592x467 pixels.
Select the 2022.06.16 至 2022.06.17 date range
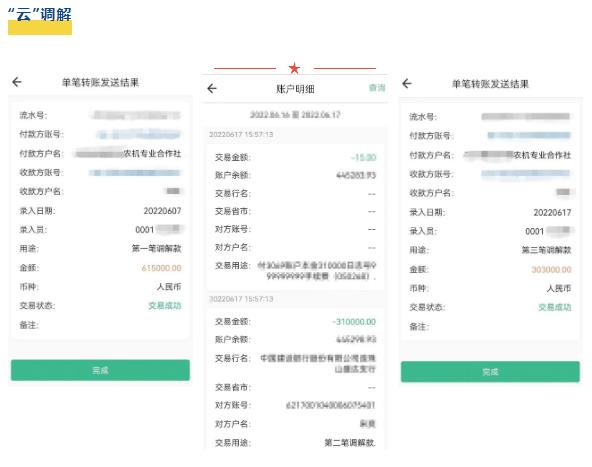click(295, 115)
